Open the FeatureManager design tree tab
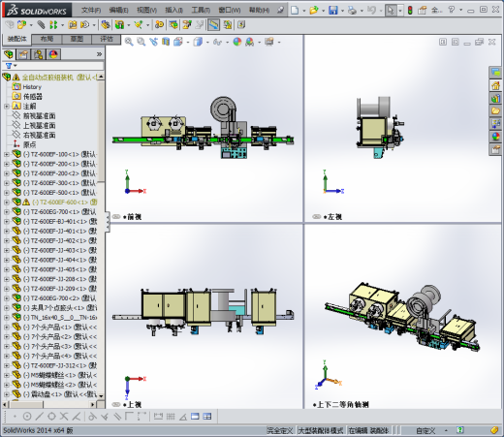The height and width of the screenshot is (437, 504). pyautogui.click(x=9, y=54)
